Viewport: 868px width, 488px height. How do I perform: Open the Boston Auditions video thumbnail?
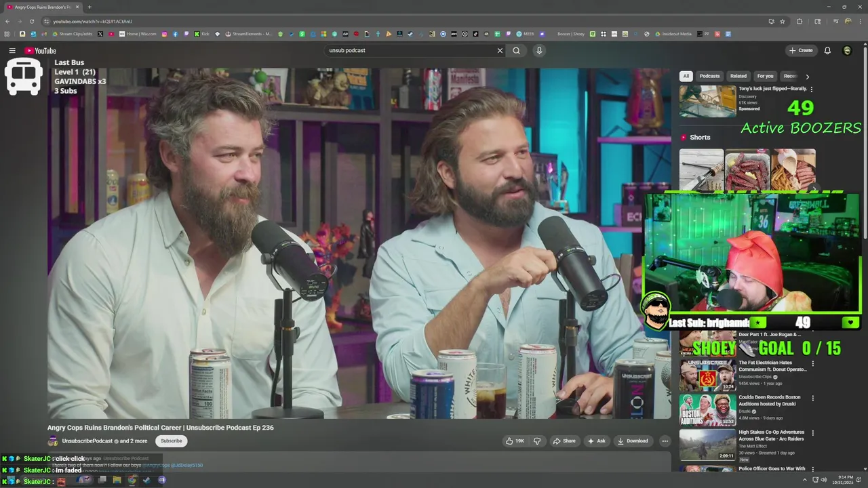707,410
